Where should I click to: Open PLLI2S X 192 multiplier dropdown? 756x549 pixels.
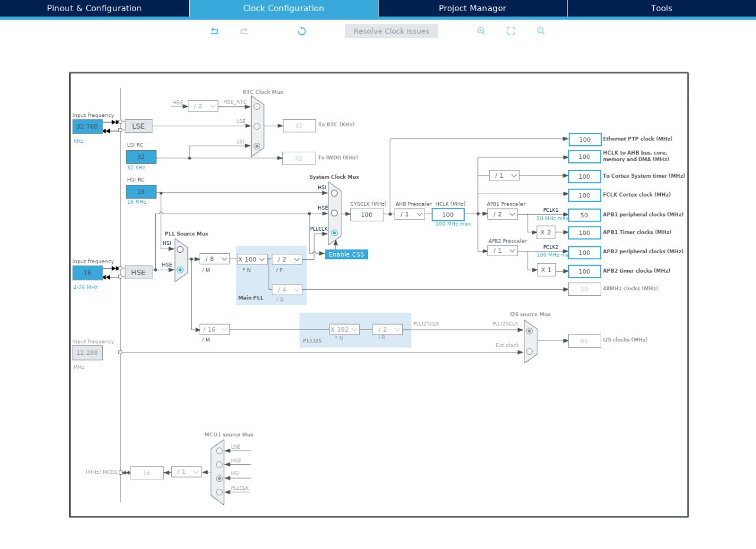tap(345, 330)
